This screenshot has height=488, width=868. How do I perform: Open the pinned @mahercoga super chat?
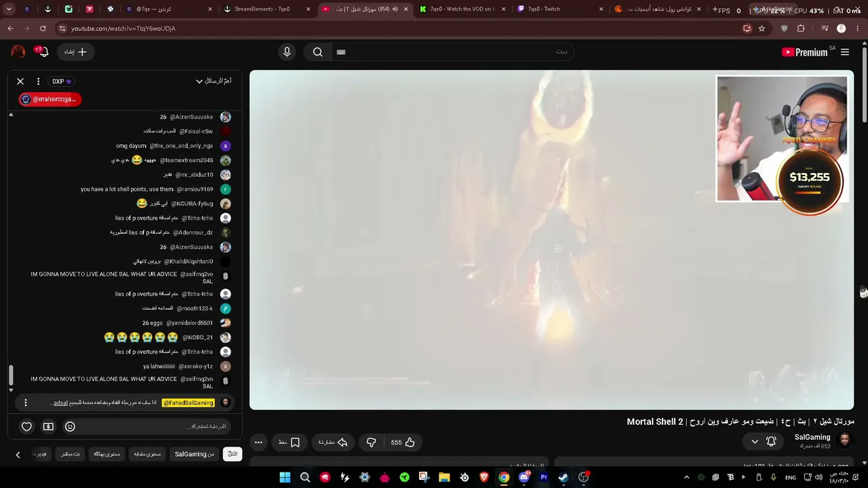(50, 99)
